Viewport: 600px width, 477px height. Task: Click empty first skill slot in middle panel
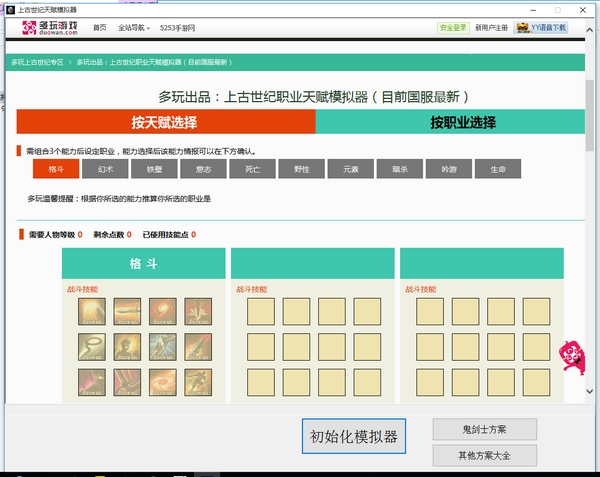click(262, 312)
